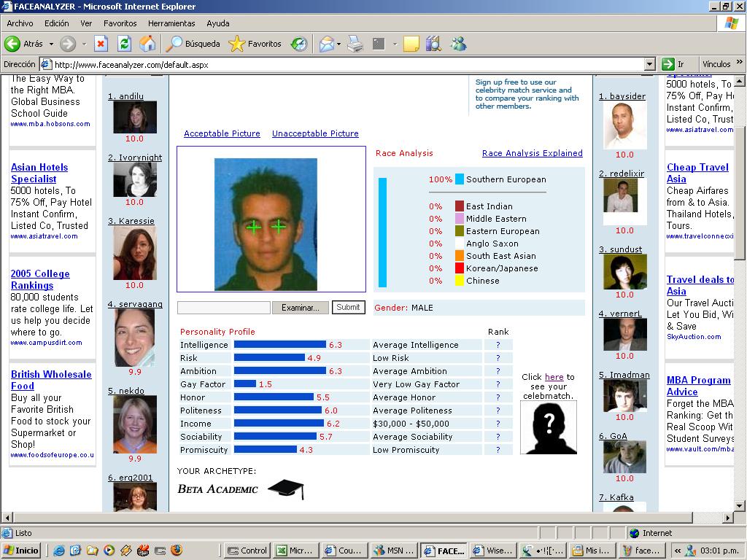Viewport: 747px width, 560px height.
Task: Open the address bar URL dropdown
Action: click(x=650, y=64)
